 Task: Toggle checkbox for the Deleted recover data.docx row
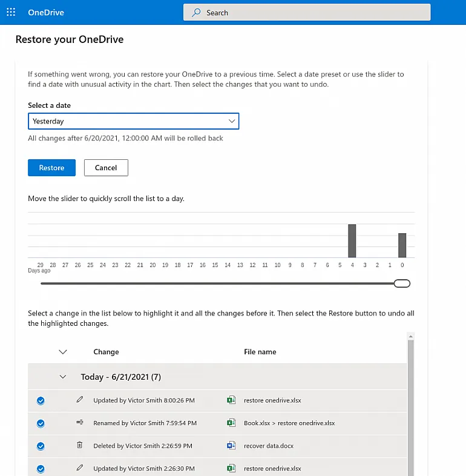41,446
